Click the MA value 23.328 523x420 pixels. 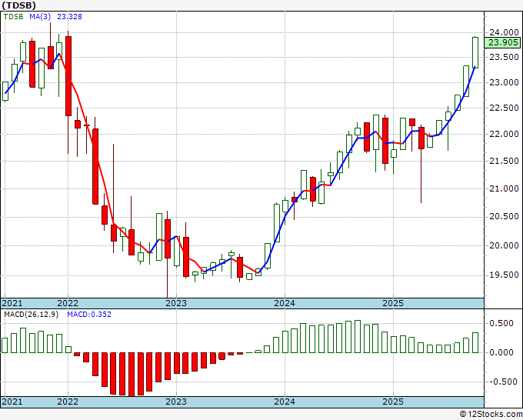[69, 17]
